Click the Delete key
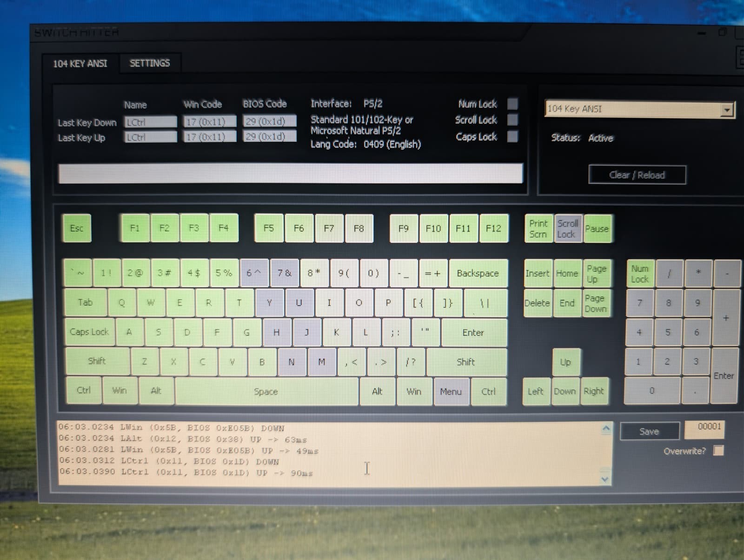Screen dimensions: 744x560 point(537,303)
